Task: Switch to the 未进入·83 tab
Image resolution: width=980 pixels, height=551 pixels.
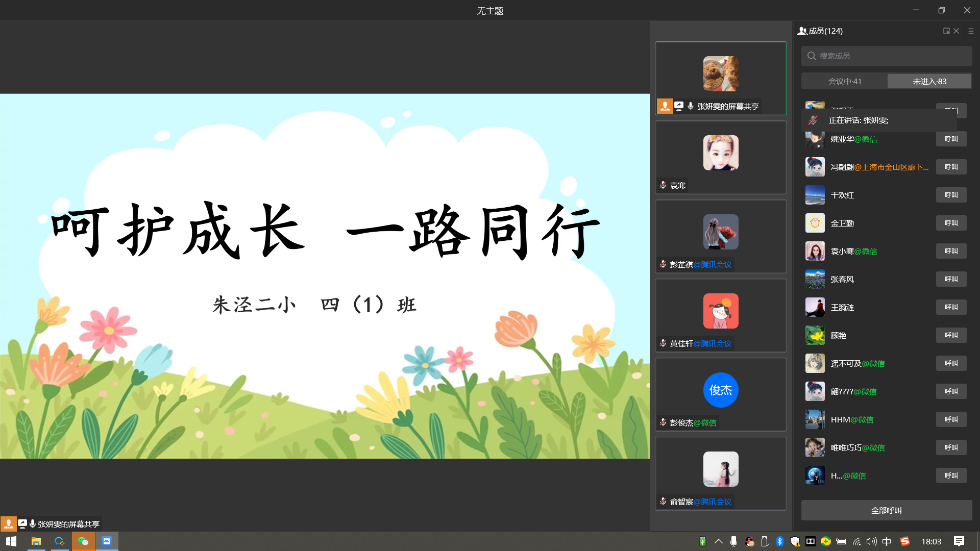Action: tap(929, 82)
